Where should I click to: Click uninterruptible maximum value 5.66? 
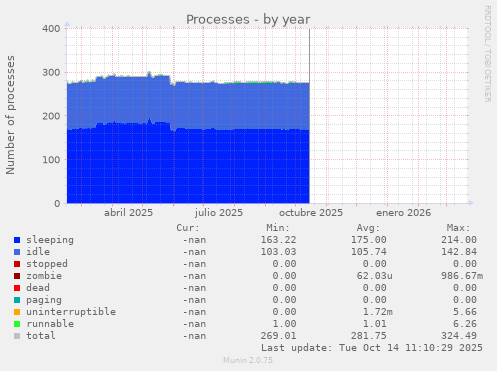coord(465,312)
